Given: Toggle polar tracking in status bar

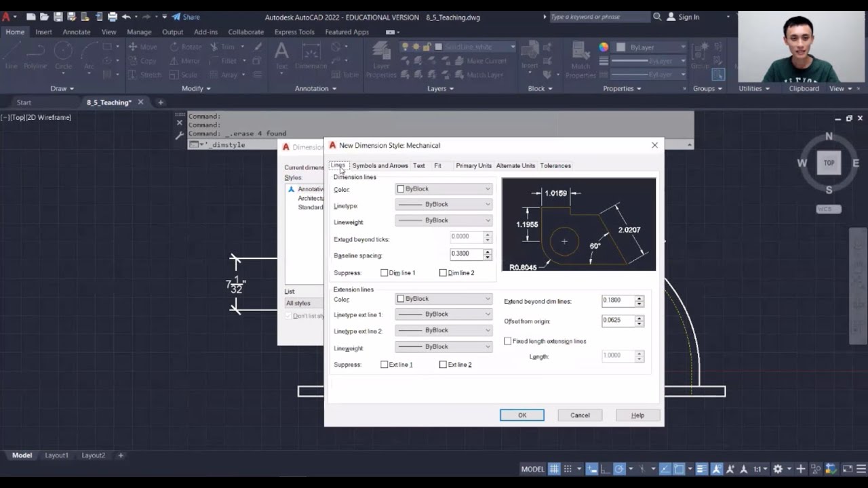Looking at the screenshot, I should pyautogui.click(x=619, y=469).
